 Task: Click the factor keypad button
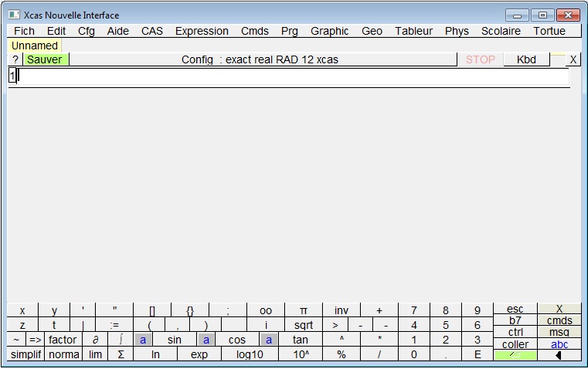pos(63,340)
